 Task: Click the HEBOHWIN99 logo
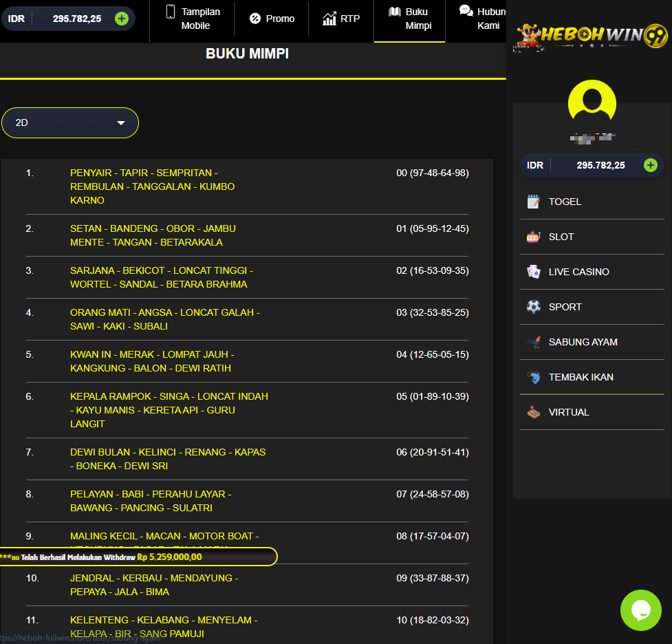tap(591, 37)
